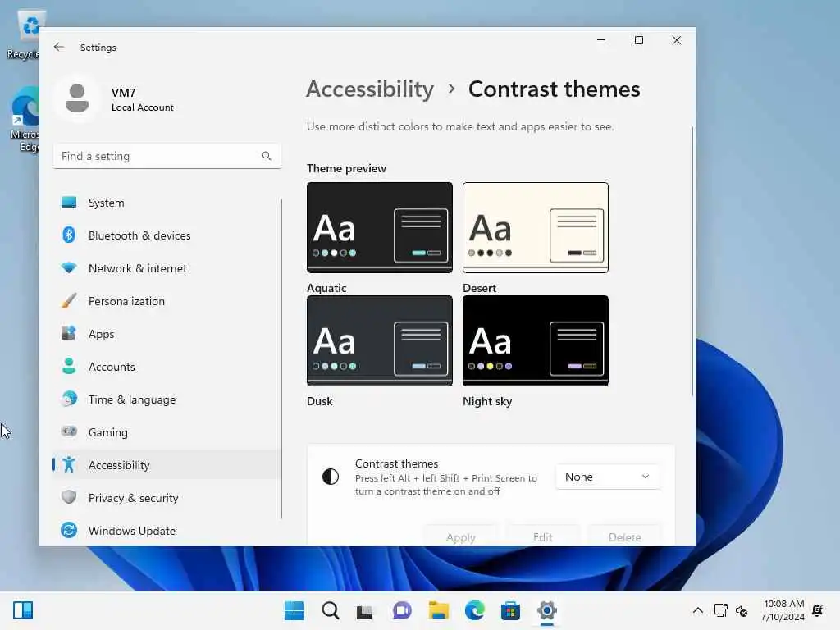Click the network tray icon
Screen dimensions: 840x630
click(720, 610)
